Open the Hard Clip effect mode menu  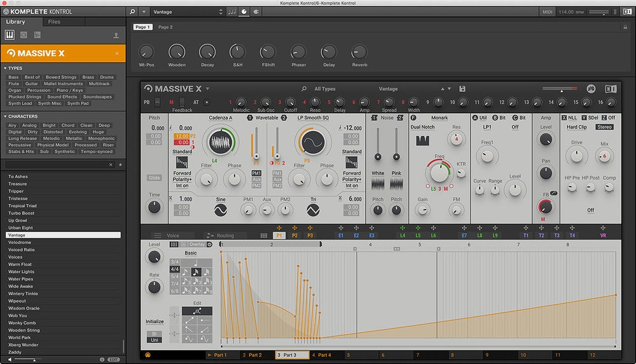click(577, 127)
